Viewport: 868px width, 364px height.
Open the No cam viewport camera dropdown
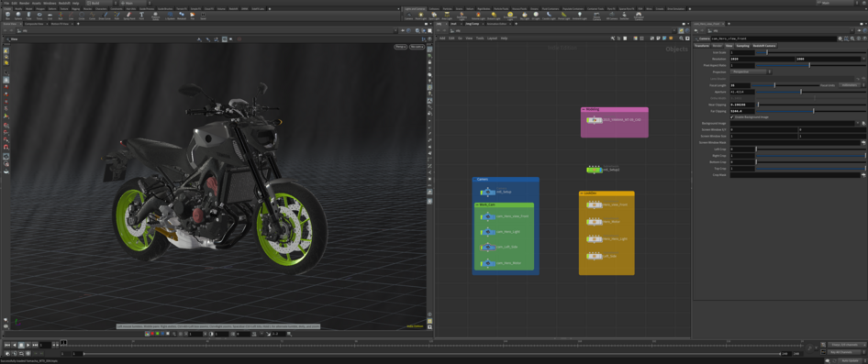(x=417, y=47)
